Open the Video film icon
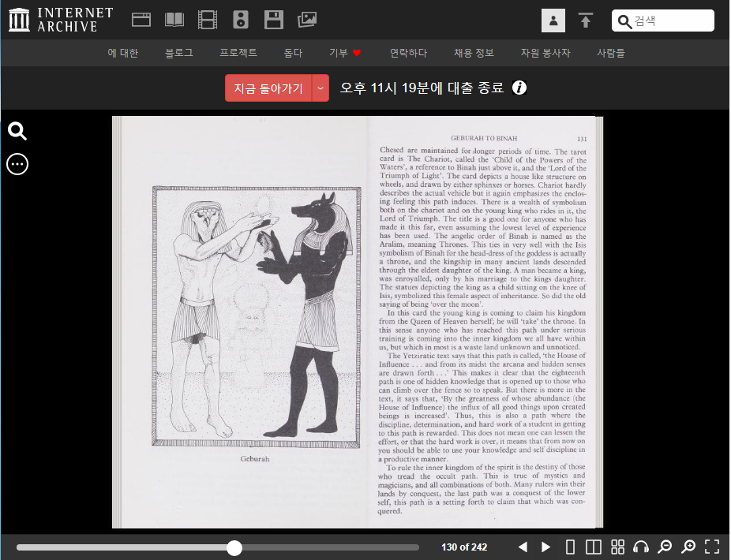The width and height of the screenshot is (731, 560). pos(208,20)
